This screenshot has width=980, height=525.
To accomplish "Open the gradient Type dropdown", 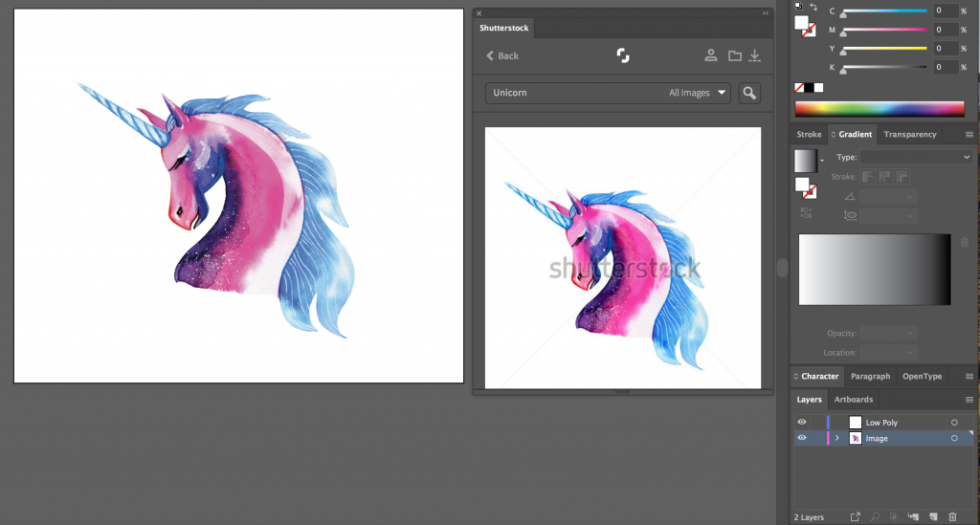I will [916, 157].
